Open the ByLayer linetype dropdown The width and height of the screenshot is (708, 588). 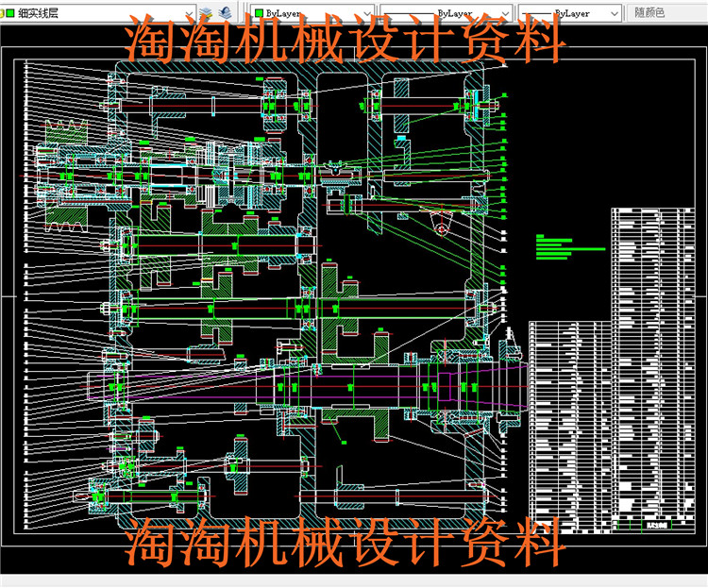click(446, 13)
